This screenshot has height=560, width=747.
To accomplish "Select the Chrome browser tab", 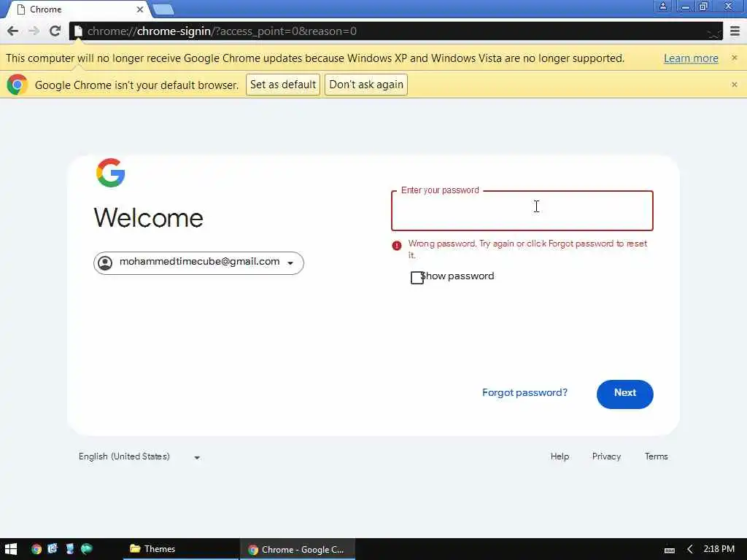I will pyautogui.click(x=79, y=9).
